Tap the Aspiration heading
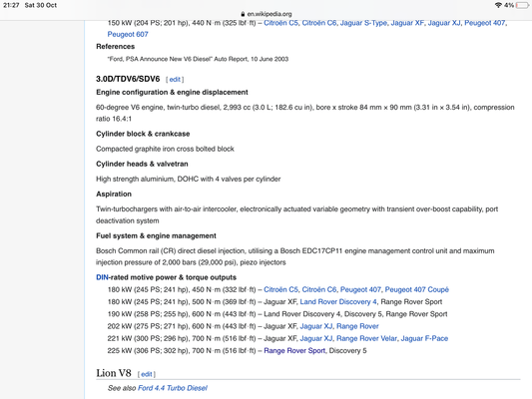This screenshot has height=399, width=532. tap(114, 194)
